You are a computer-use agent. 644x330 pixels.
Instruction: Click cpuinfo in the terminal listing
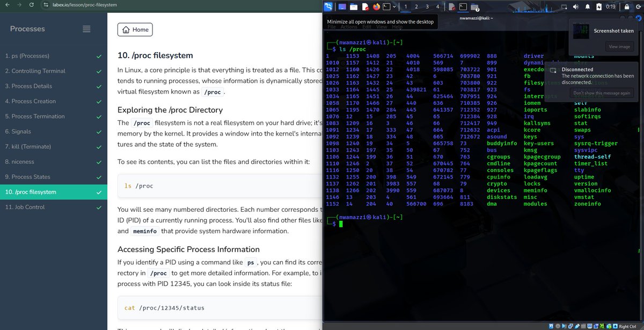tap(499, 177)
